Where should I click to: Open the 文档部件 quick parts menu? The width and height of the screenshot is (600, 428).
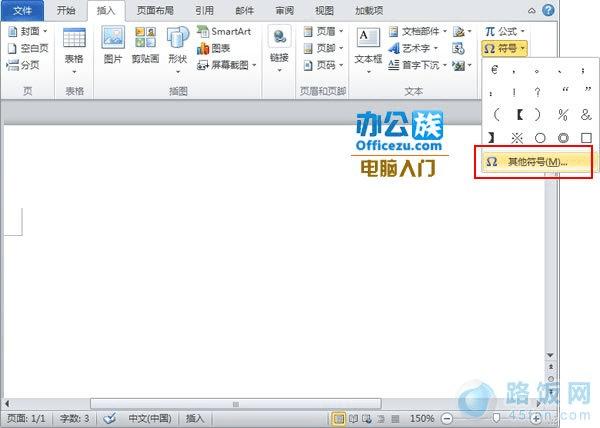418,31
